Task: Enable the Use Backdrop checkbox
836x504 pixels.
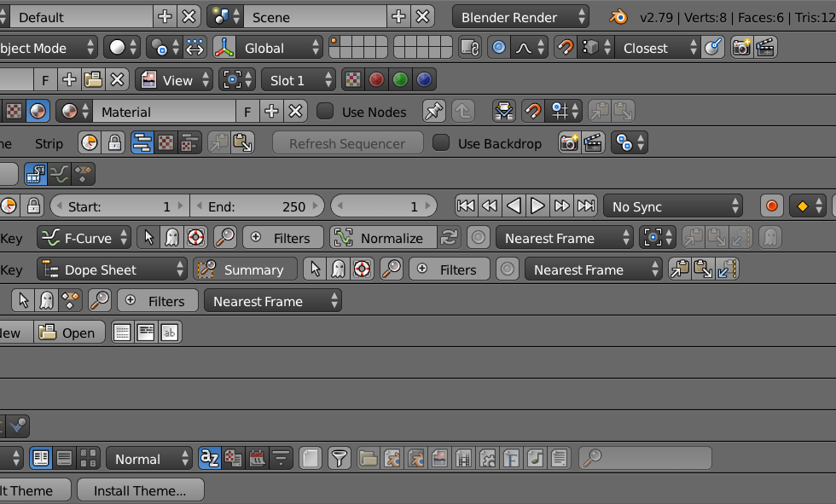Action: (440, 142)
